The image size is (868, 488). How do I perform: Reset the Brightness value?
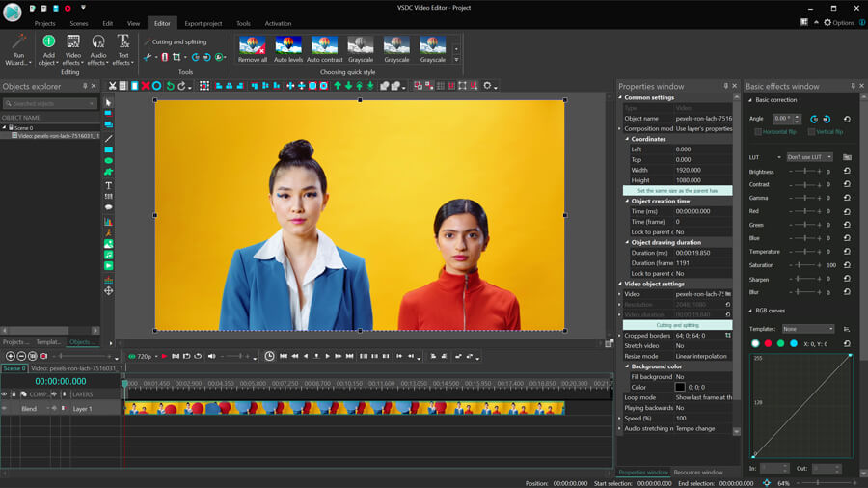(847, 171)
